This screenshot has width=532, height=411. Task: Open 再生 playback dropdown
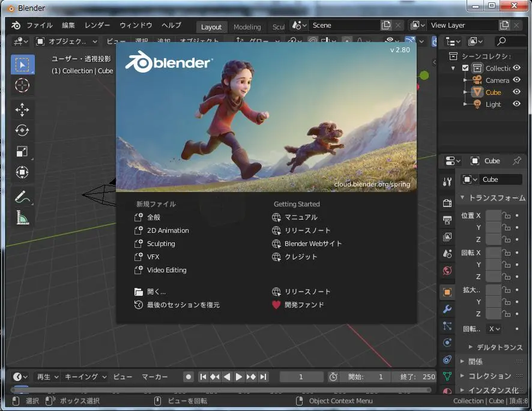coord(47,377)
